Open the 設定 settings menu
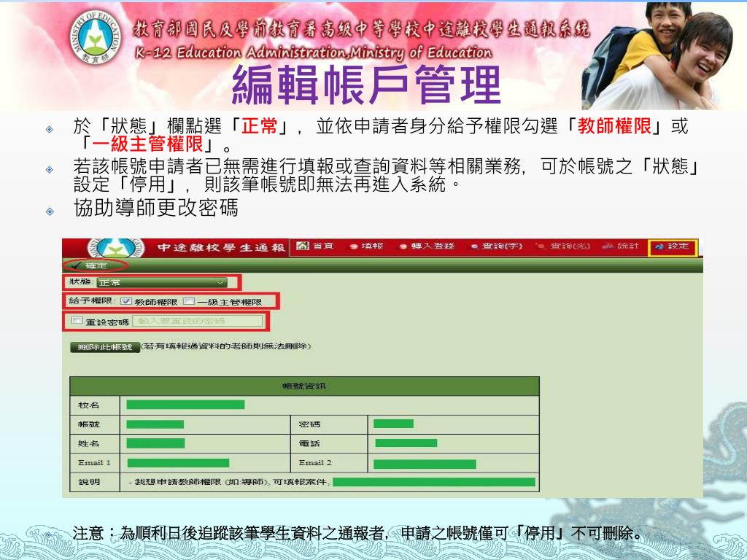The height and width of the screenshot is (560, 747). (673, 246)
